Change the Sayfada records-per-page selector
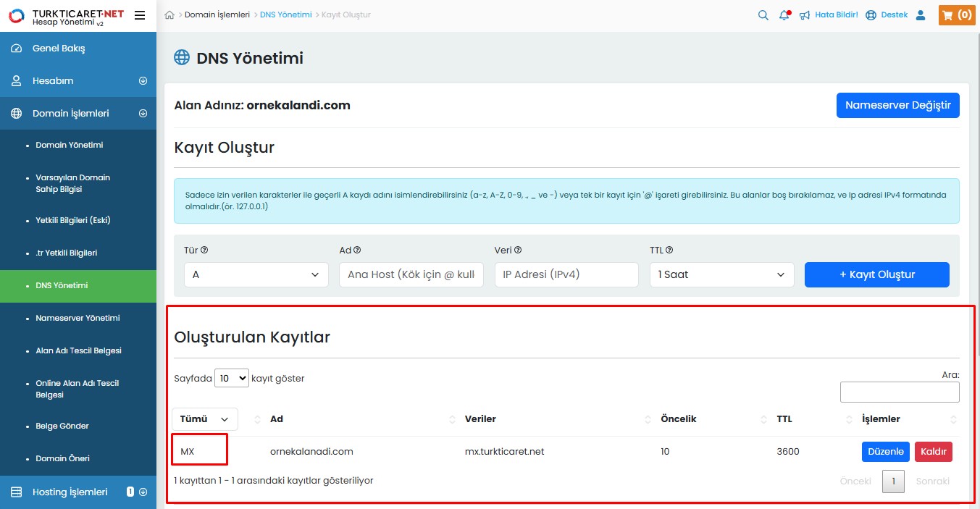 pos(232,378)
